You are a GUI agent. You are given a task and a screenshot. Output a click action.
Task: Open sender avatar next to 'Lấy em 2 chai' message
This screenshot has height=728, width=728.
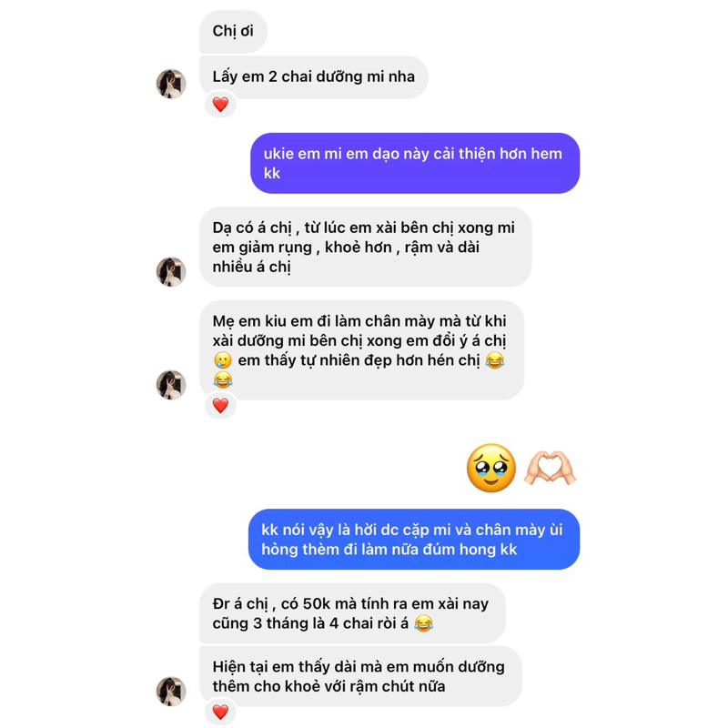tap(171, 84)
